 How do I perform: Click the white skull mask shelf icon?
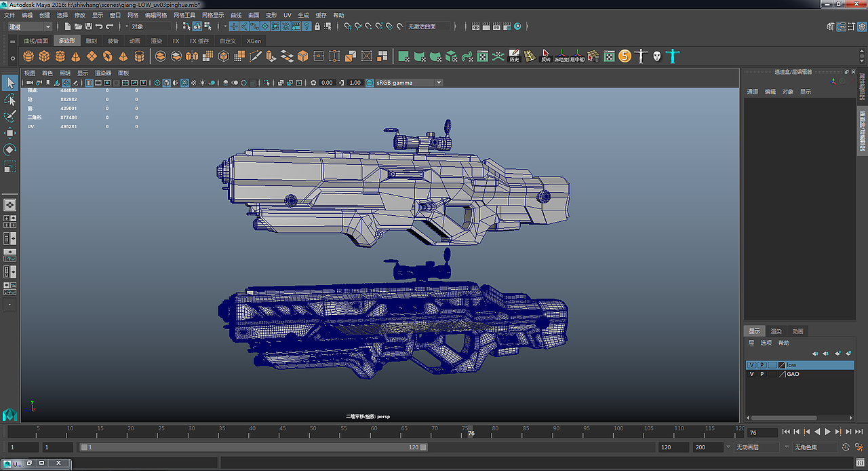point(656,56)
